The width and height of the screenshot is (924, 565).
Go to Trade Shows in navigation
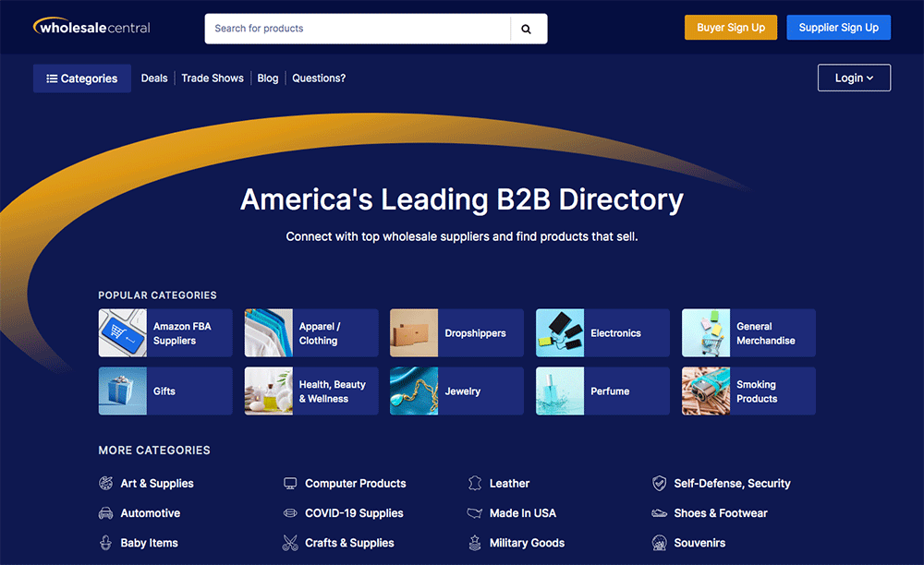click(x=213, y=78)
